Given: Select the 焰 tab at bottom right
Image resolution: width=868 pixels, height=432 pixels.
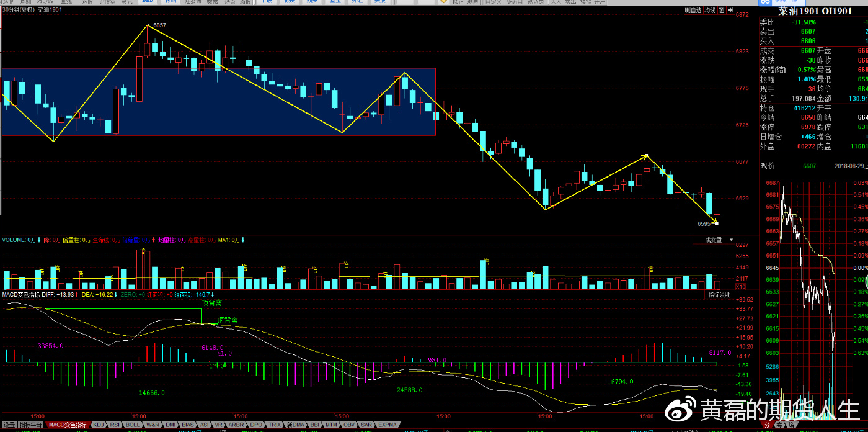Looking at the screenshot, I should [791, 425].
